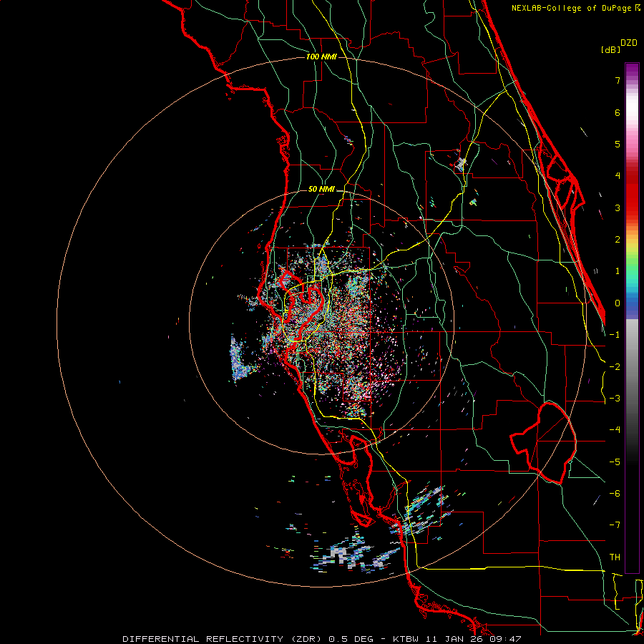Click the 3 dB label on color scale

click(618, 208)
